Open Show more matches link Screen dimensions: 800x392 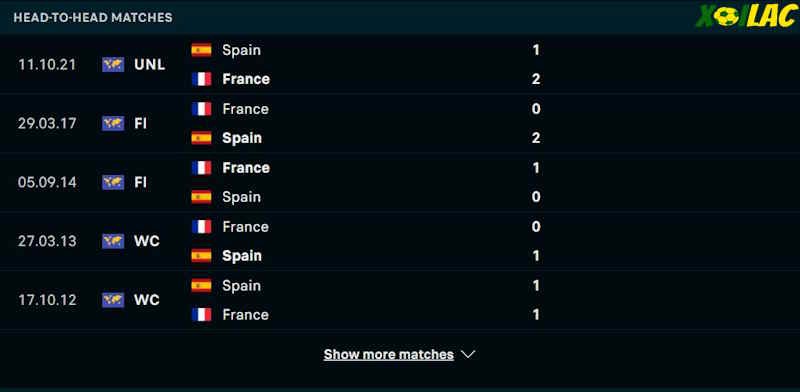click(x=388, y=354)
